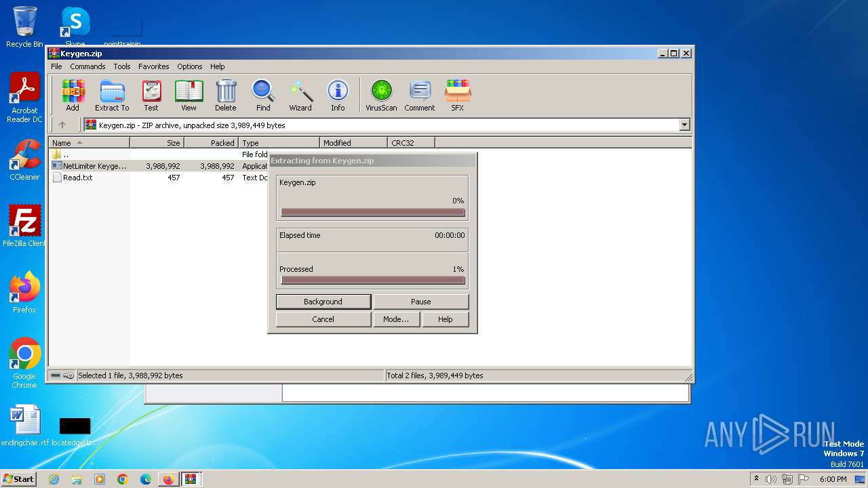Click the View file icon
Viewport: 868px width, 488px height.
coord(189,95)
